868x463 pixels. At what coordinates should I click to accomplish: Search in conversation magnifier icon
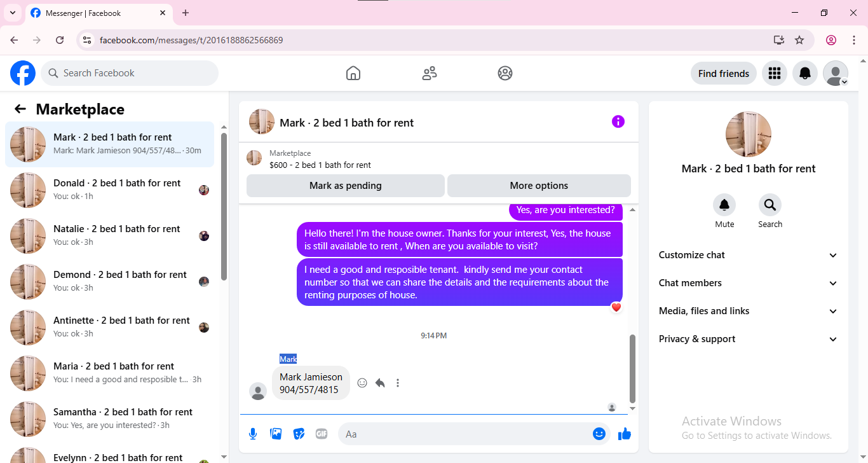tap(770, 205)
